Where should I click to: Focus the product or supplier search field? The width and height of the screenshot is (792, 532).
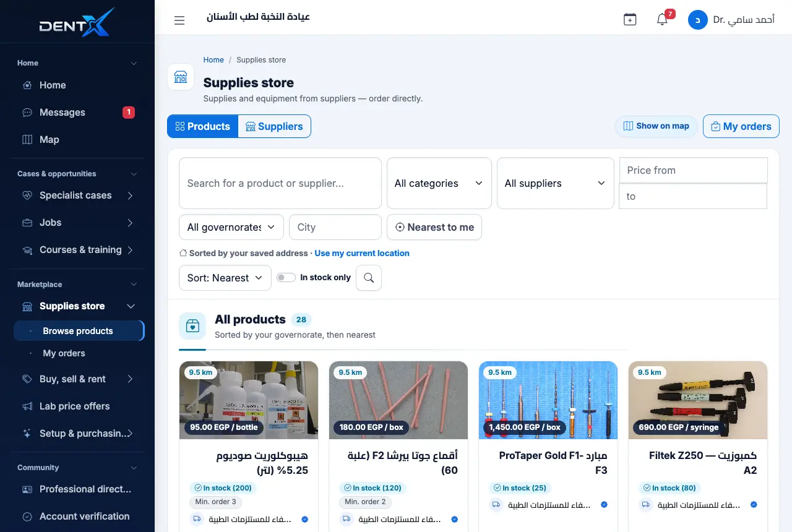click(280, 183)
